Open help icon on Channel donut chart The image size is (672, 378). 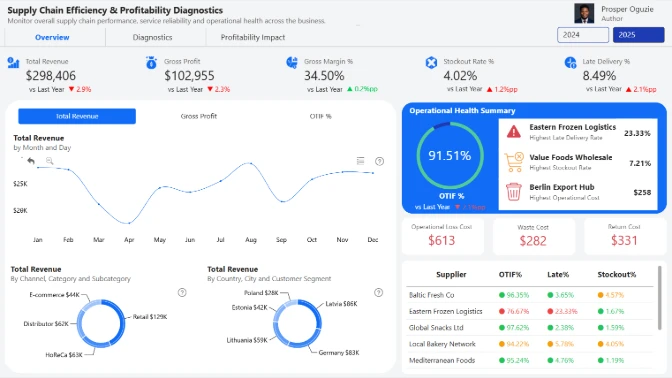tap(182, 292)
